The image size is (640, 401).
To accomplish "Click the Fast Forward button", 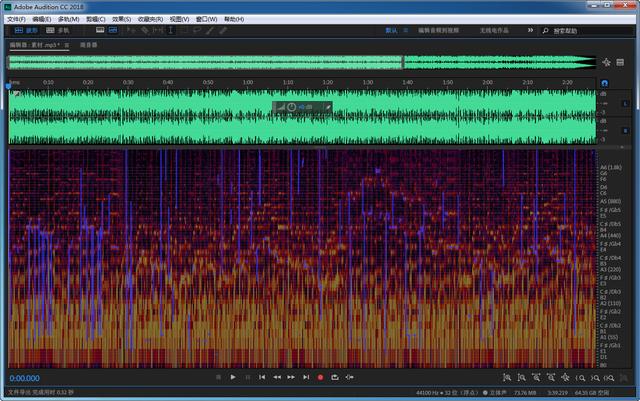I will coord(291,377).
